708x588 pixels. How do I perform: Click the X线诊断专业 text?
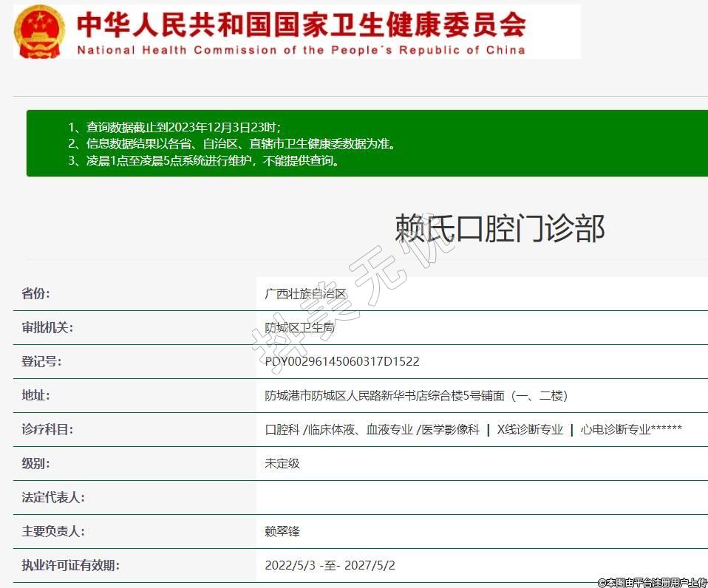click(530, 429)
